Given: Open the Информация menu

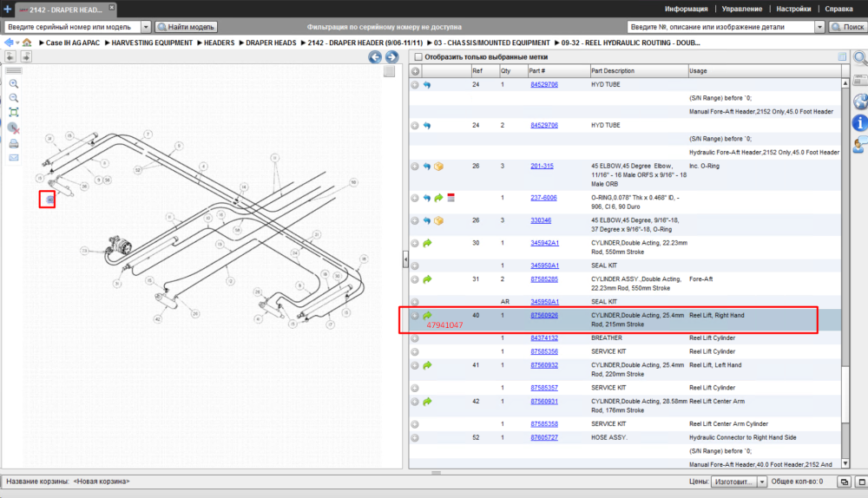Looking at the screenshot, I should point(686,9).
